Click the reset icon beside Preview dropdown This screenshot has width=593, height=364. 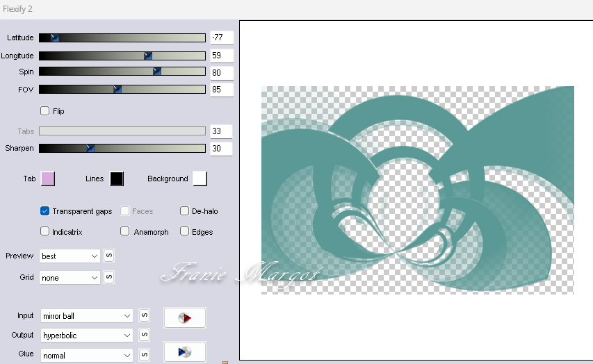(108, 256)
